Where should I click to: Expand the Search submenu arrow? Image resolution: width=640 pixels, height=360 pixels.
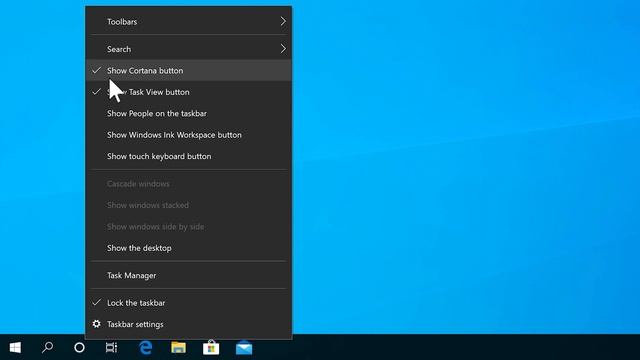pos(283,49)
